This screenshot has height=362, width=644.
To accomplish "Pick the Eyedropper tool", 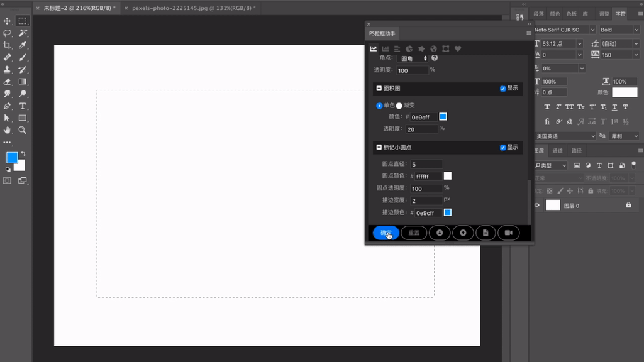I will click(23, 45).
